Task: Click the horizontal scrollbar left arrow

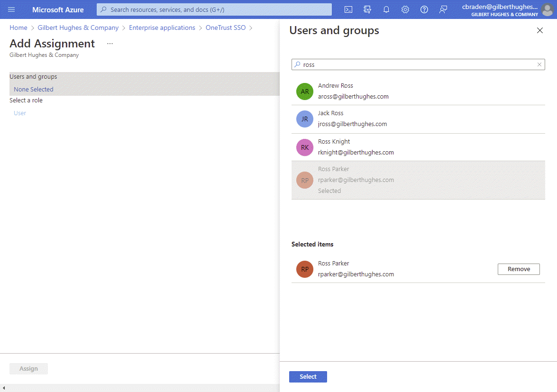Action: (3, 388)
